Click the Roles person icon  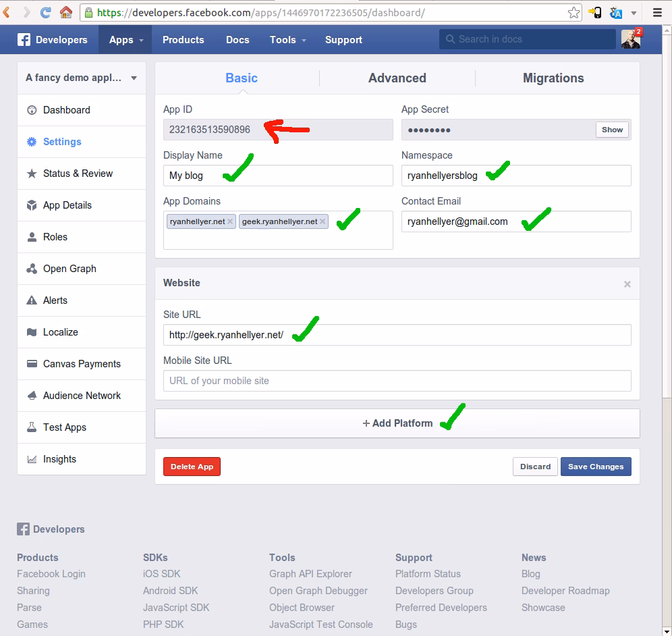pyautogui.click(x=32, y=237)
